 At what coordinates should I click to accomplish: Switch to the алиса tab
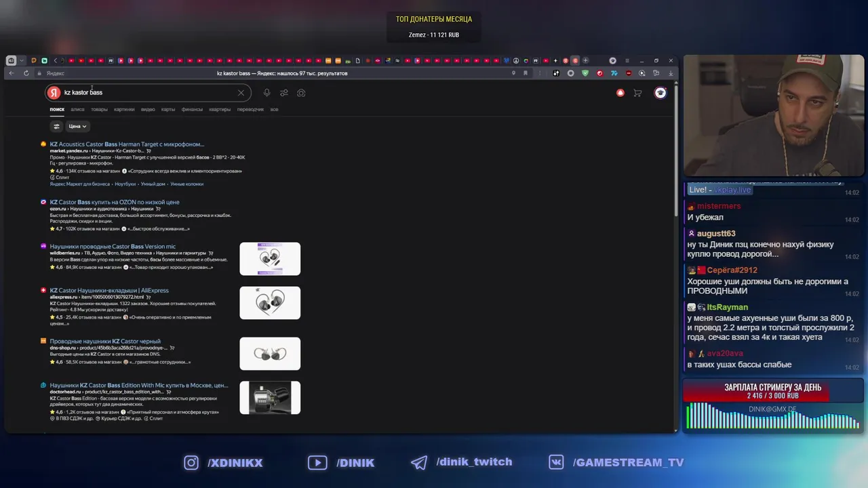tap(77, 109)
